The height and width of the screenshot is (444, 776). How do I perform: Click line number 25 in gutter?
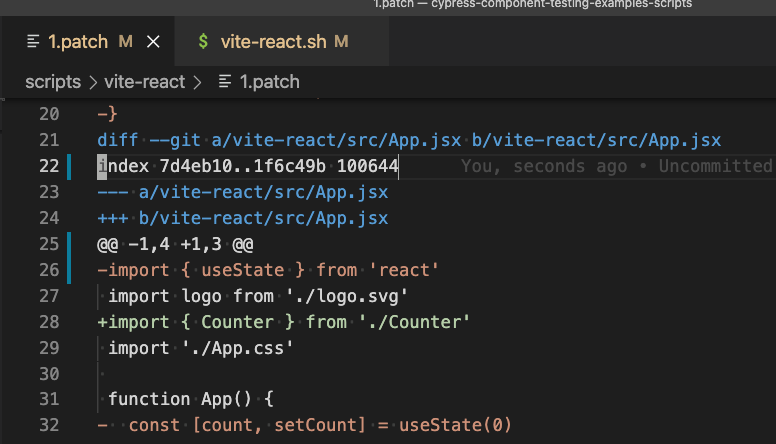49,244
